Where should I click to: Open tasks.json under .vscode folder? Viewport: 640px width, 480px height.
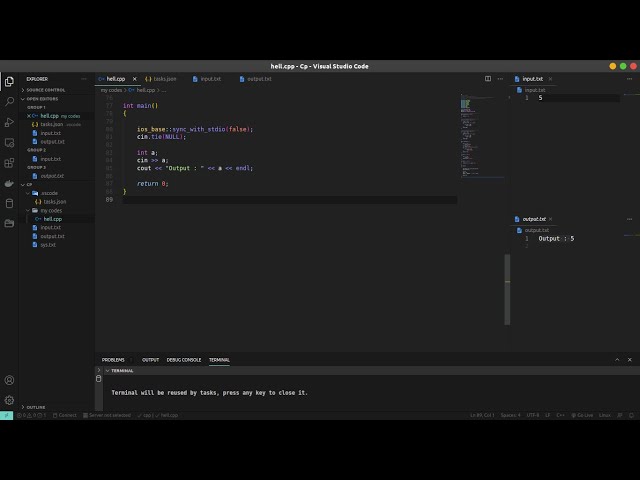coord(54,202)
